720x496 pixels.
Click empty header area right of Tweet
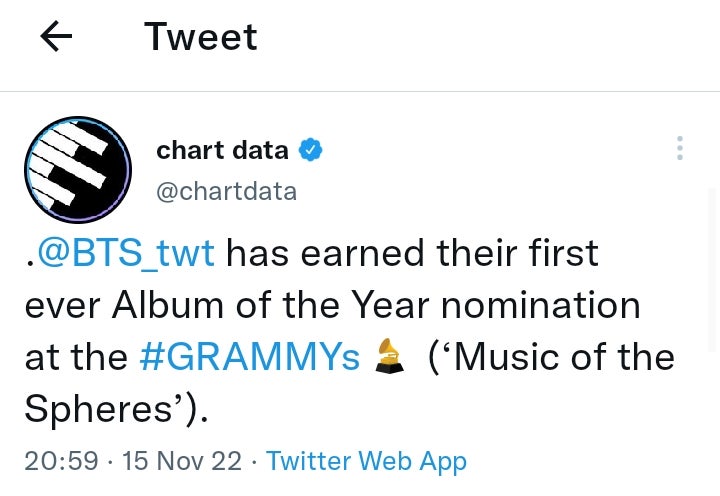tap(480, 38)
